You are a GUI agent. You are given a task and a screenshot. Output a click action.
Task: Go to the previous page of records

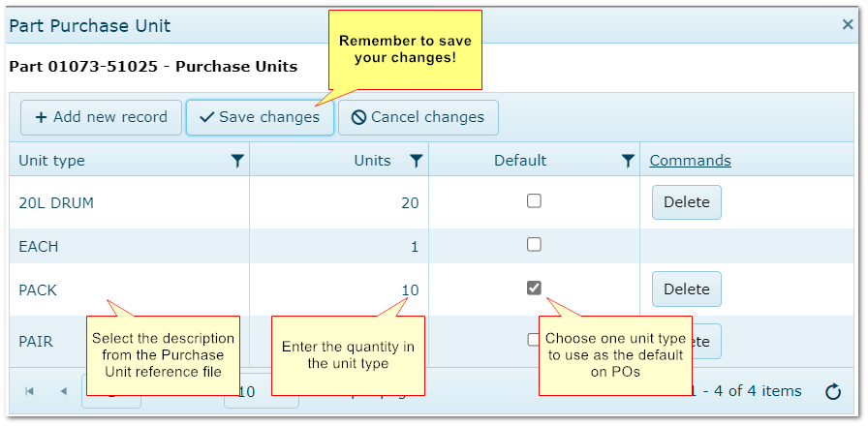[x=64, y=391]
